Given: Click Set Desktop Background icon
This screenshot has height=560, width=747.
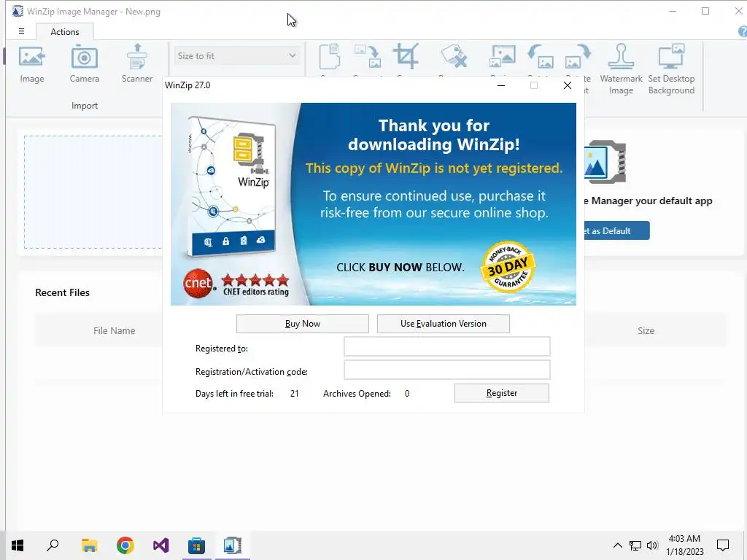Looking at the screenshot, I should coord(671,56).
